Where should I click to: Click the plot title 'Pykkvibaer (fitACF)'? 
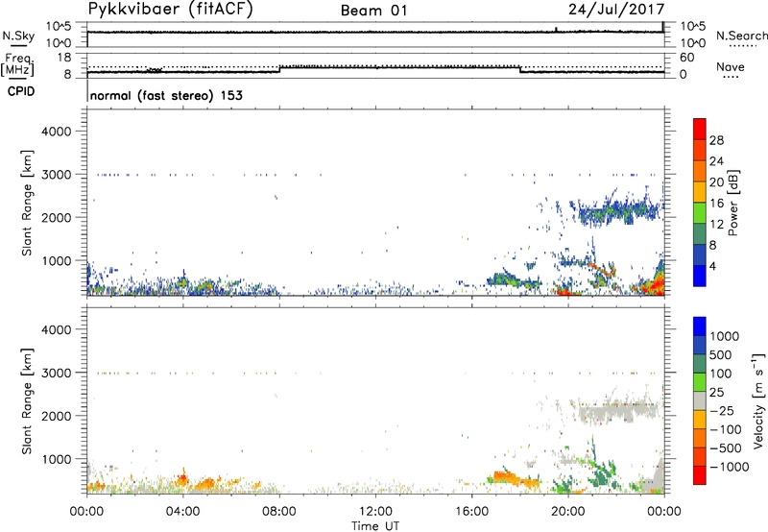[171, 10]
